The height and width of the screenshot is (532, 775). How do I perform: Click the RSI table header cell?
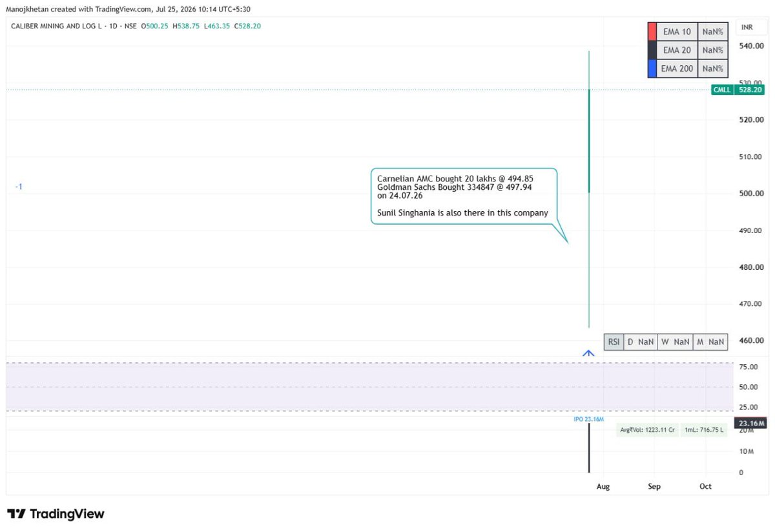click(x=614, y=342)
